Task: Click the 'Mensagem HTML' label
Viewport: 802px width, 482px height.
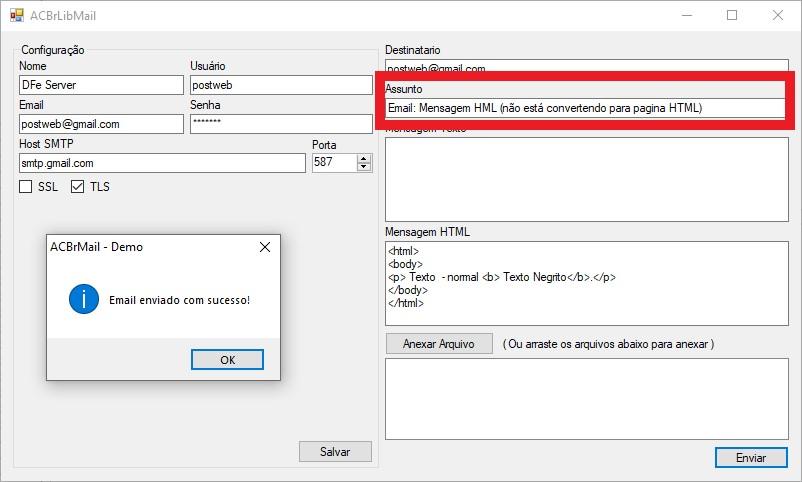Action: tap(427, 232)
